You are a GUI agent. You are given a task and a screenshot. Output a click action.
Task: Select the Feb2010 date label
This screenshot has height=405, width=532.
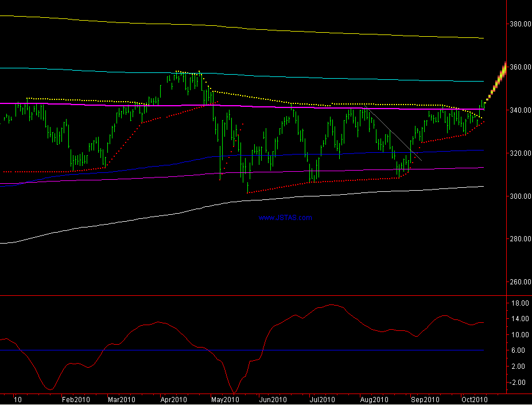(x=76, y=399)
